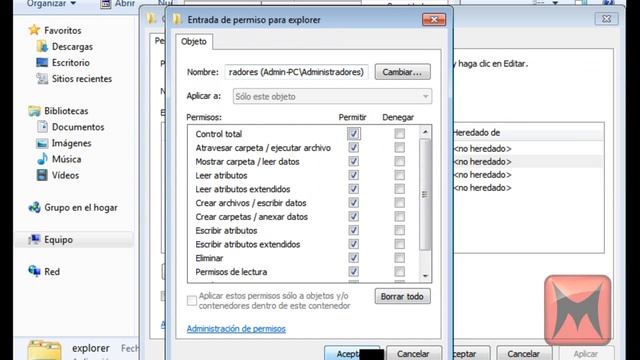This screenshot has height=360, width=640.
Task: Click Abrir toolbar icon in Explorer
Action: coord(105,4)
